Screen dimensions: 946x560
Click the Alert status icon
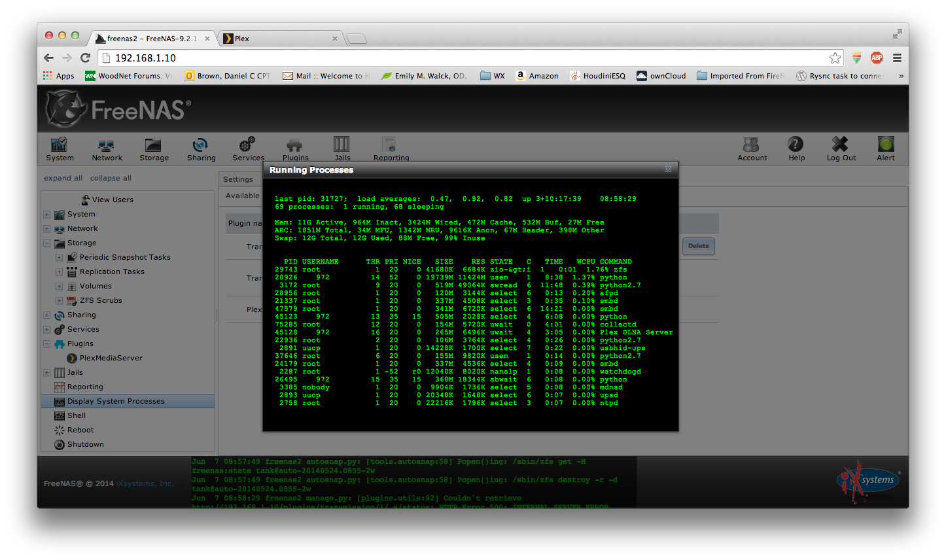[886, 149]
